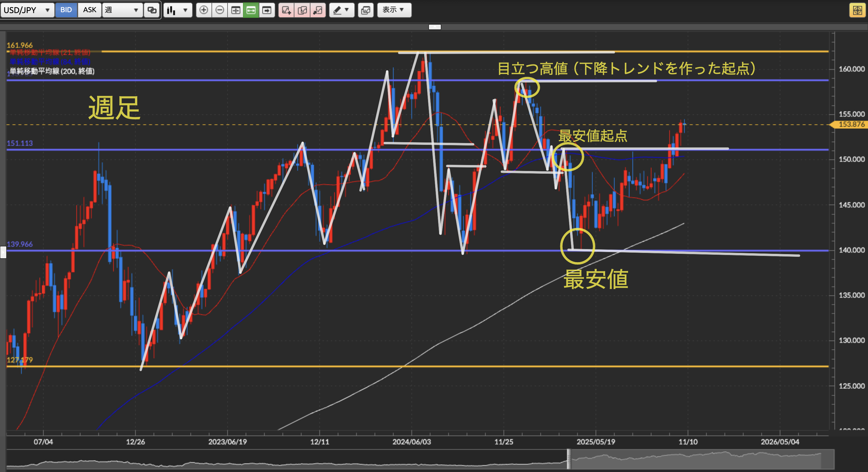Click the pop-out chart arrow icon
868x472 pixels.
(x=318, y=10)
